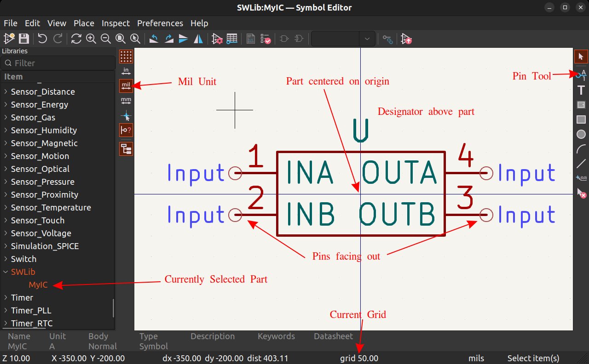Rotate the item counter-clockwise
Viewport: 589px width, 364px height.
point(154,39)
